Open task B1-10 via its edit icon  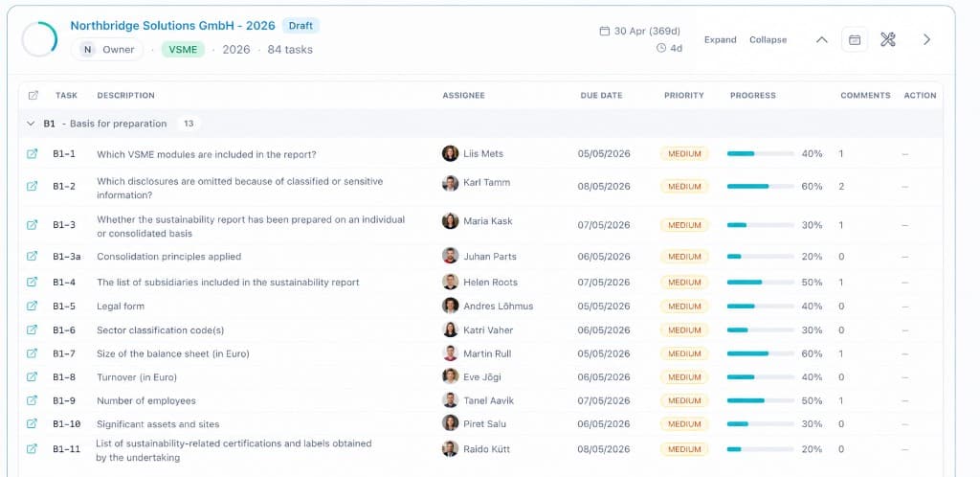(32, 423)
